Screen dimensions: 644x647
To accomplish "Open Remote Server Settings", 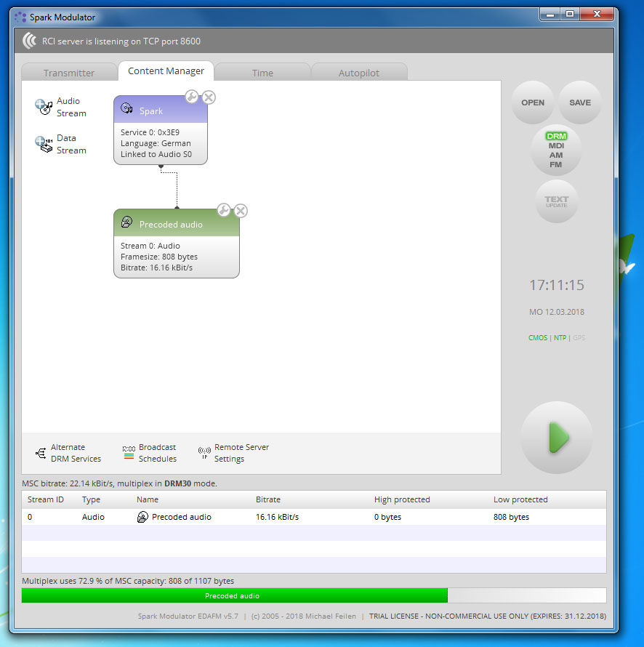I will click(233, 453).
